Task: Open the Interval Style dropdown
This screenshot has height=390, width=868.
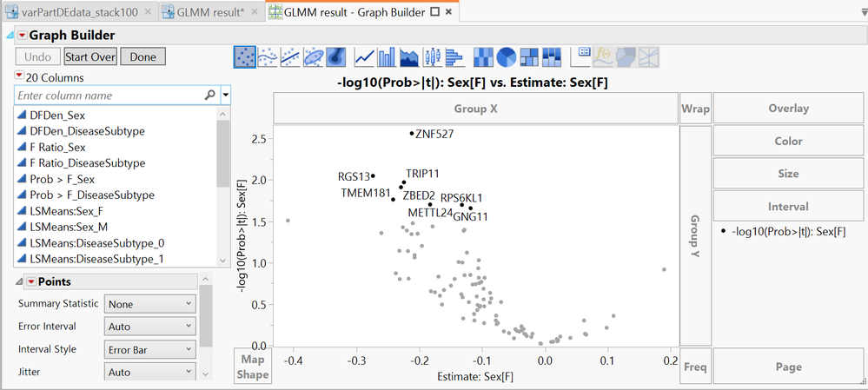Action: click(150, 350)
